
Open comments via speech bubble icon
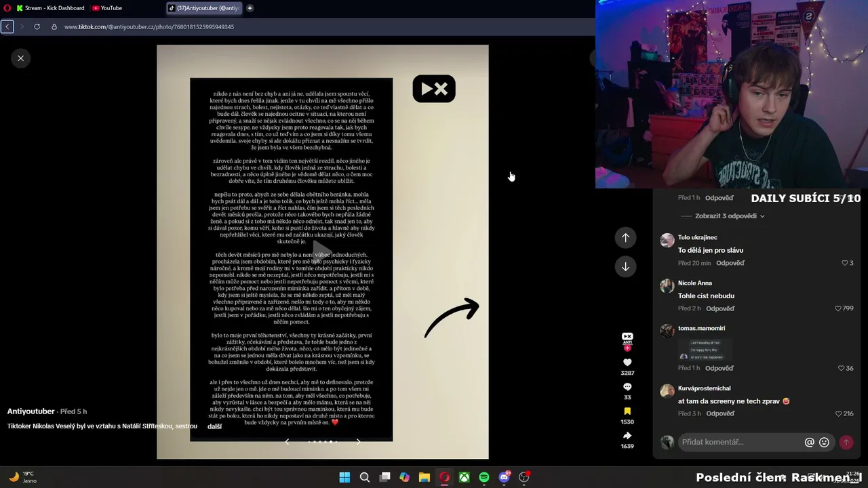(x=627, y=387)
